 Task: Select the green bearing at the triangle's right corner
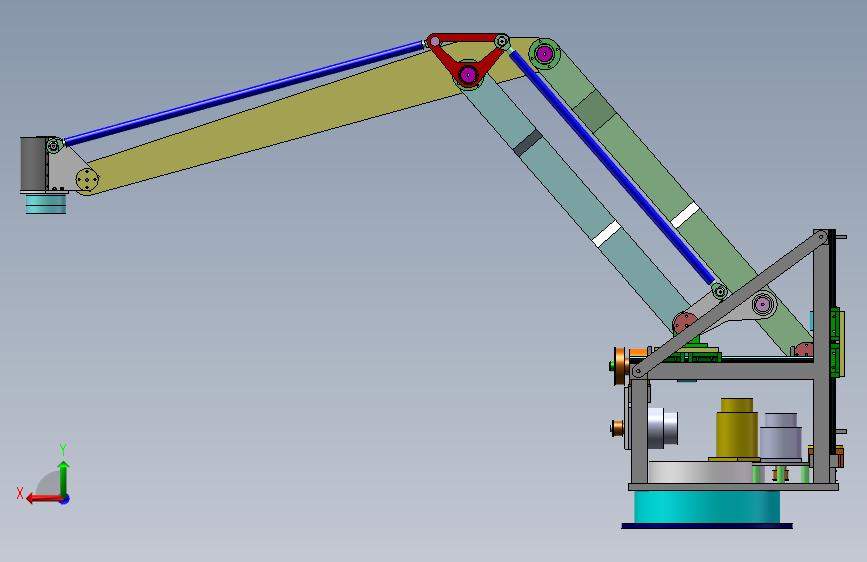502,41
